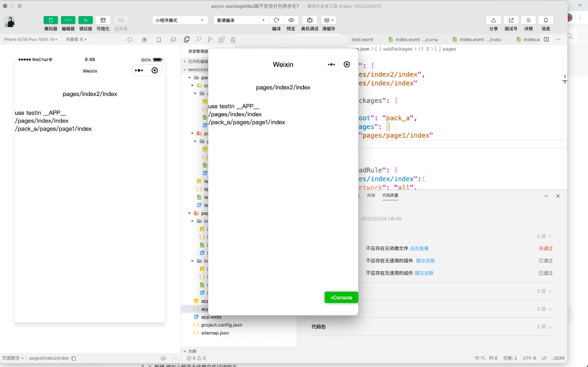Image resolution: width=588 pixels, height=367 pixels.
Task: Click the floating preview capsule close circle
Action: pyautogui.click(x=347, y=64)
